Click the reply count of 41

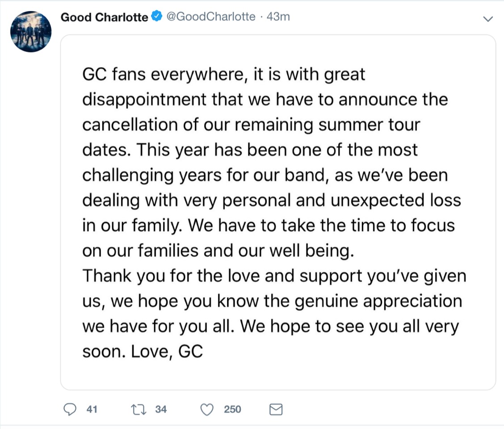92,409
